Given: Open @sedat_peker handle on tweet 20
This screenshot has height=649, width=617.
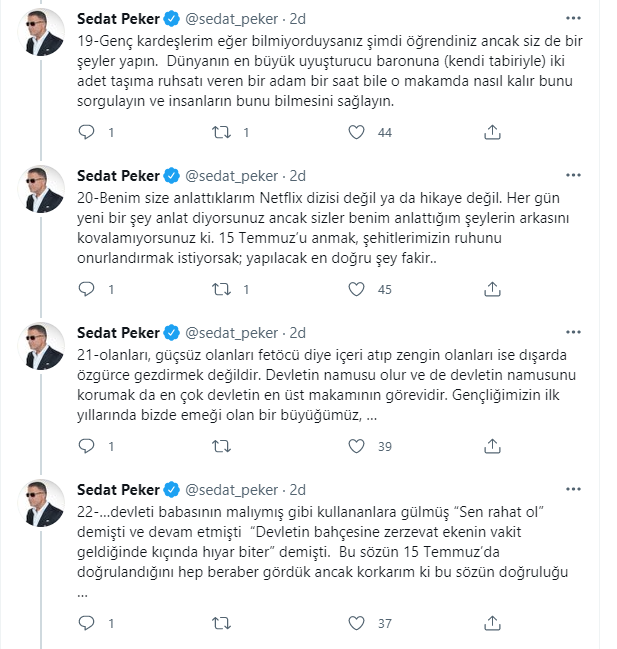Looking at the screenshot, I should (x=231, y=176).
